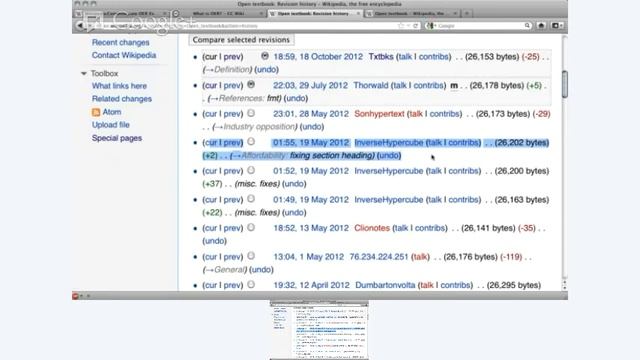This screenshot has height=360, width=640.
Task: Click the red add-on icon in the bottom bar
Action: click(75, 296)
